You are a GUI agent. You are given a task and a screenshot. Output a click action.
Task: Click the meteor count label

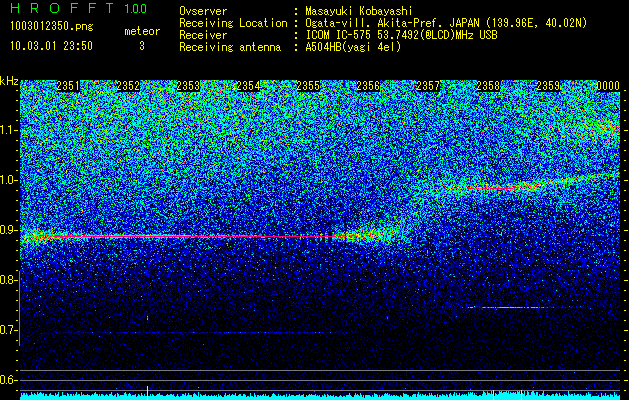pyautogui.click(x=142, y=31)
